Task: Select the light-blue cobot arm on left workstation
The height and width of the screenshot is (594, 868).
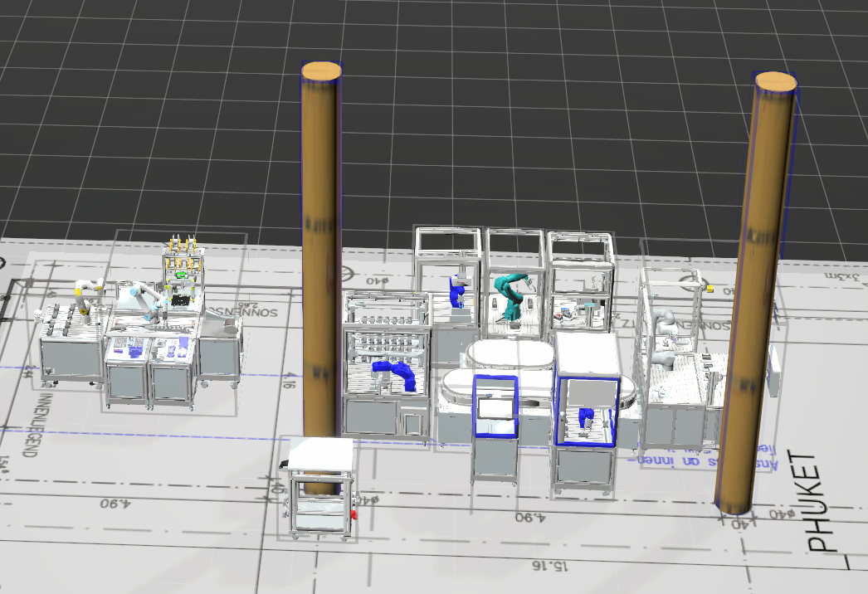Action: pyautogui.click(x=145, y=300)
